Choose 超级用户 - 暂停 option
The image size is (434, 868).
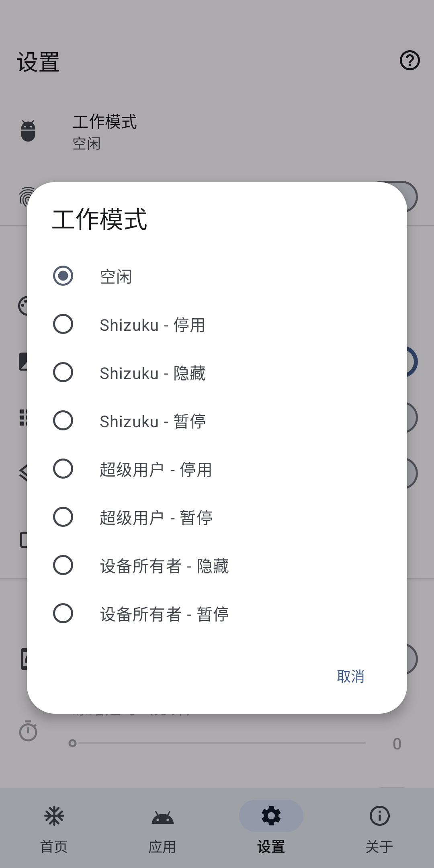(x=63, y=517)
